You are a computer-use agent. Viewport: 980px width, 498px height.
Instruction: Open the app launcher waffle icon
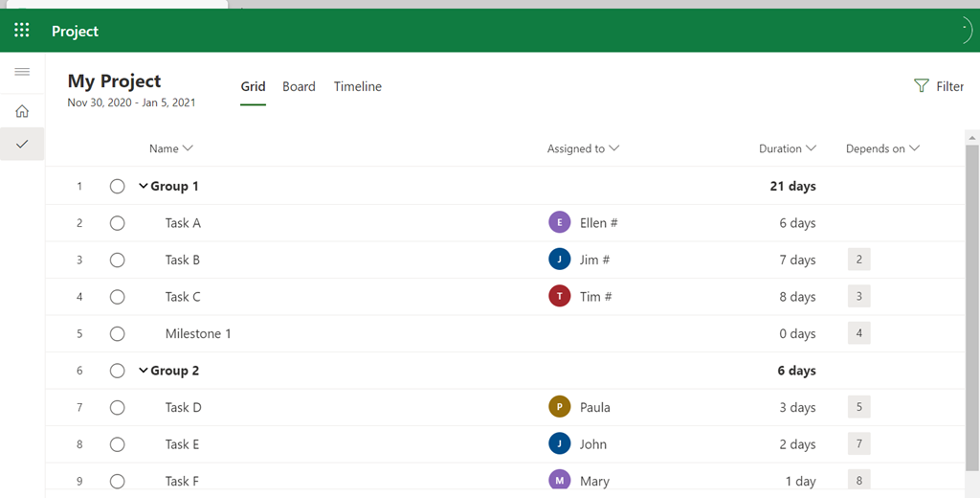click(x=22, y=31)
